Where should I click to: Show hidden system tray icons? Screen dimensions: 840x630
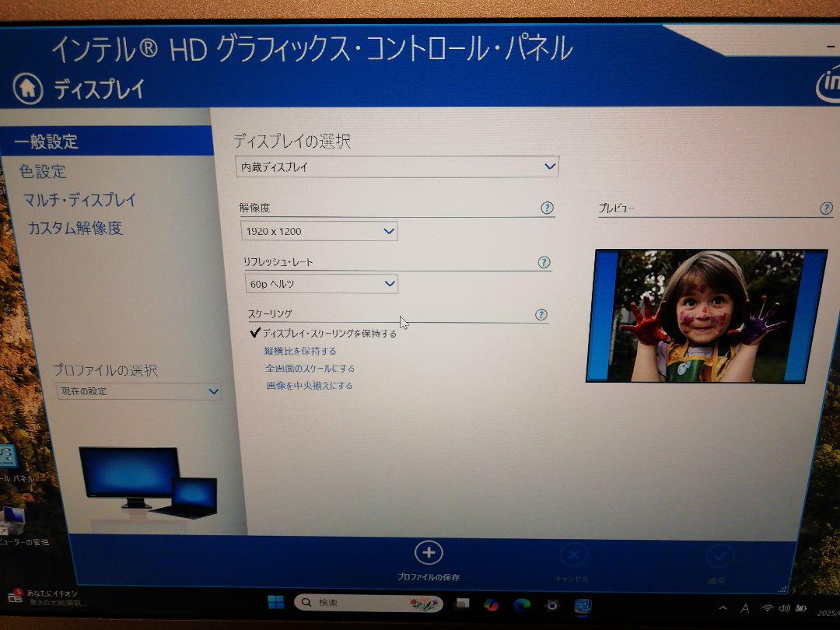click(x=723, y=608)
